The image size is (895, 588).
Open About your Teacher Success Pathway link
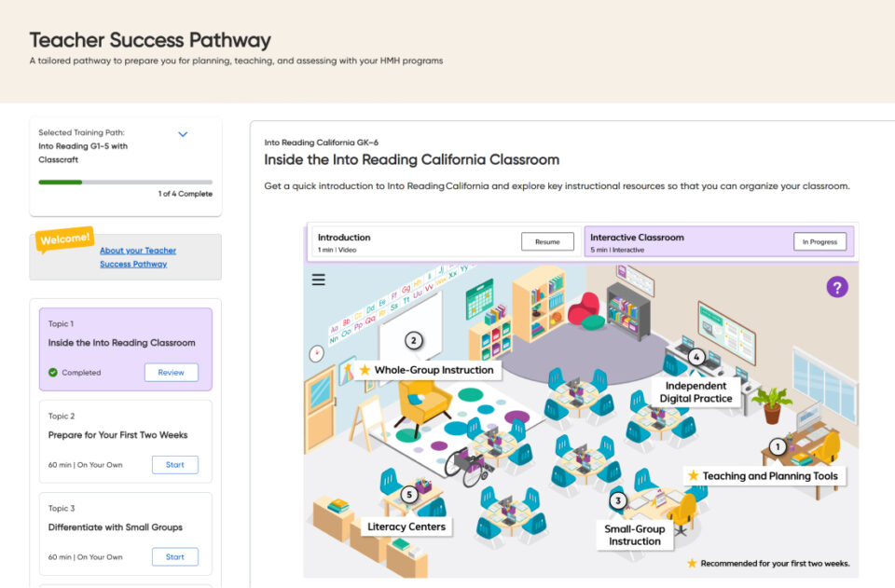click(138, 257)
